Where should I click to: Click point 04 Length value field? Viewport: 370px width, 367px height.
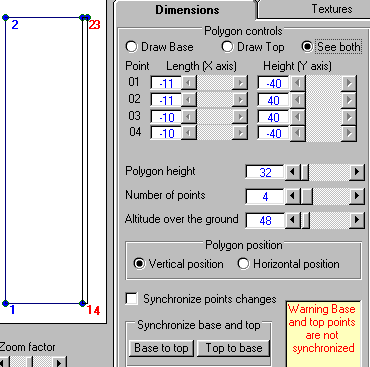pyautogui.click(x=166, y=133)
